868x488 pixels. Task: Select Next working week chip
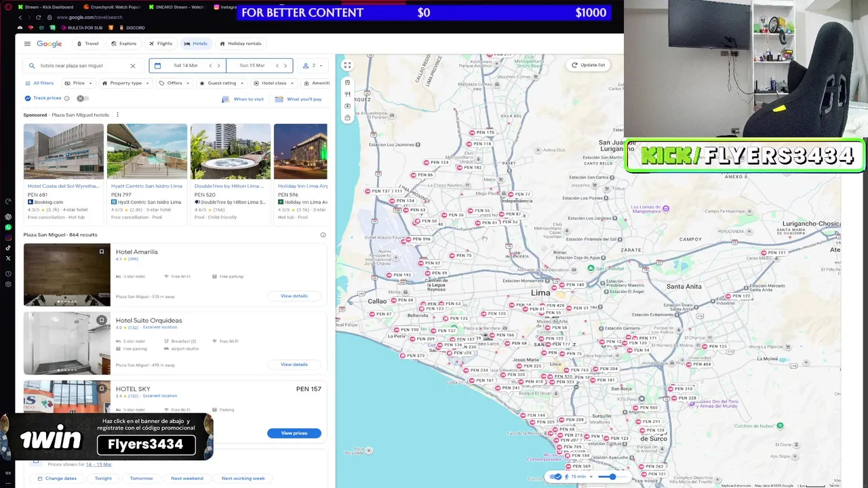coord(243,479)
